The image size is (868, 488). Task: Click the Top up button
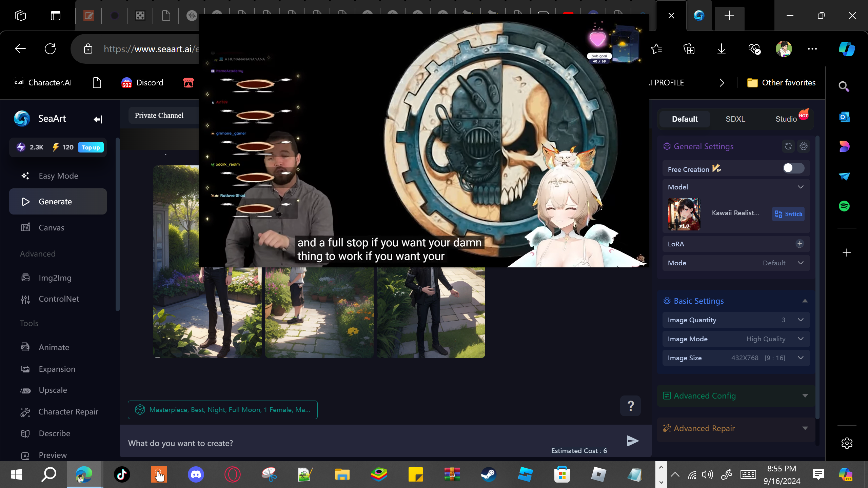pos(91,147)
